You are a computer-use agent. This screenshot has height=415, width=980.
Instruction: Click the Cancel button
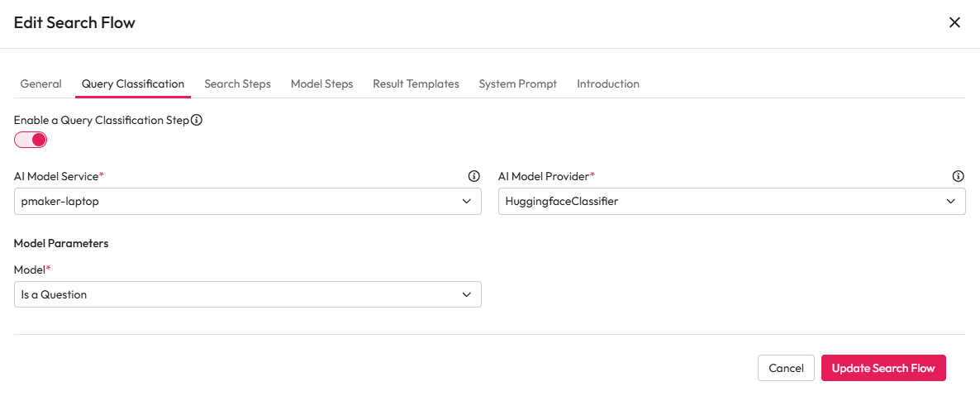[785, 368]
